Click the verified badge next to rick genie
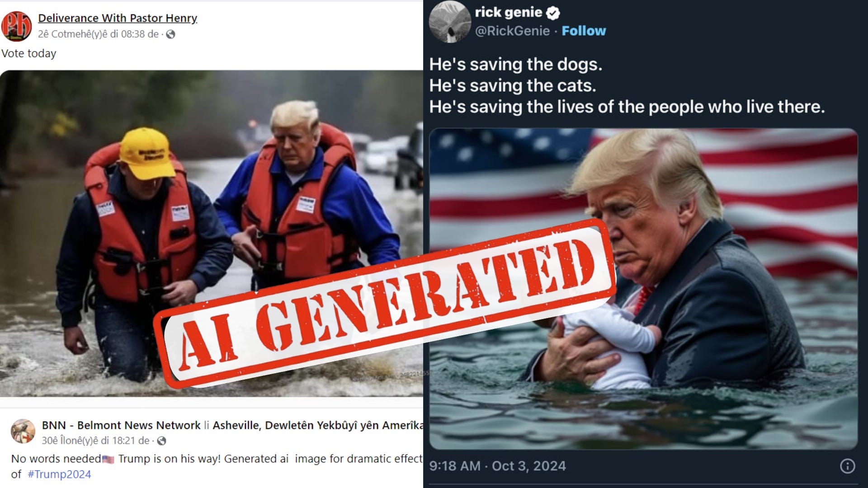This screenshot has height=488, width=868. (x=553, y=13)
